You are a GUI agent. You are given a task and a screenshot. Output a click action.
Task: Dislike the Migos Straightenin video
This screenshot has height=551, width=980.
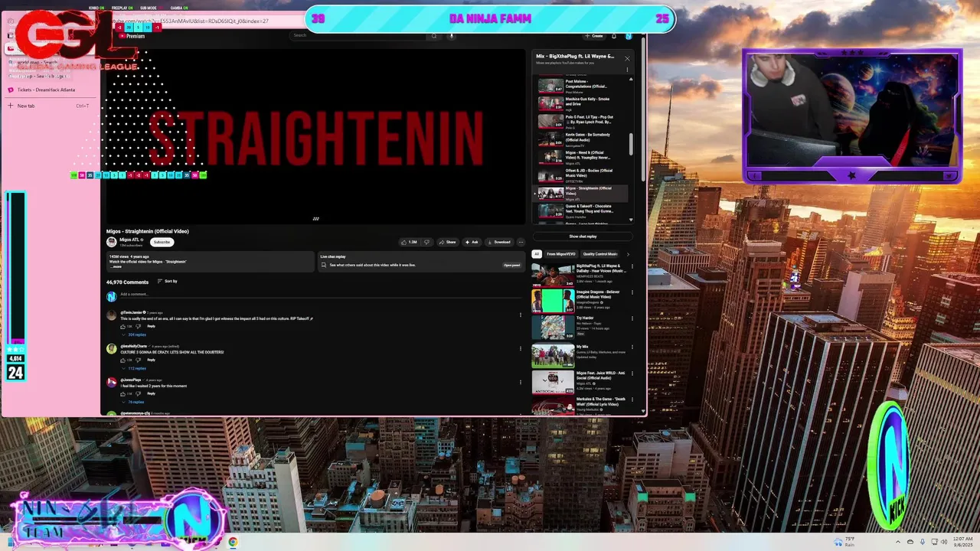(427, 242)
